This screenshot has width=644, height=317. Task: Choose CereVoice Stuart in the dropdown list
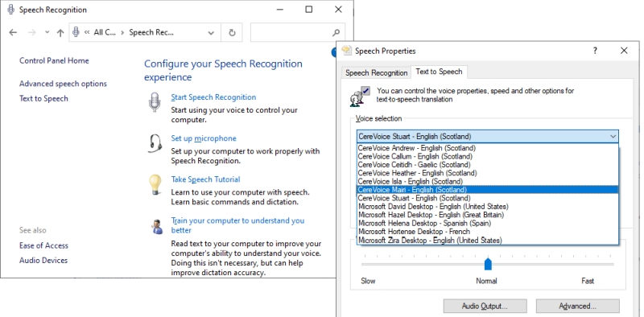488,198
